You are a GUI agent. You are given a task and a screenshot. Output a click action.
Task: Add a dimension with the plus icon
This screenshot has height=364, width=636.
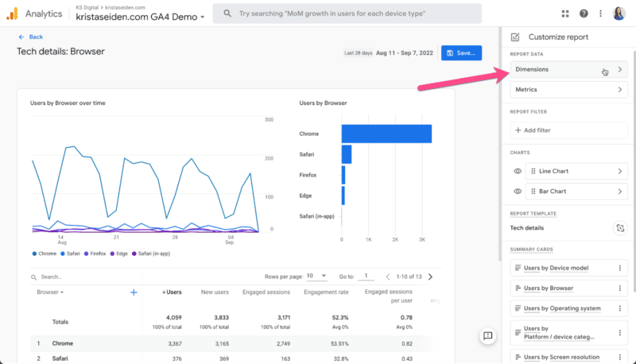(134, 292)
